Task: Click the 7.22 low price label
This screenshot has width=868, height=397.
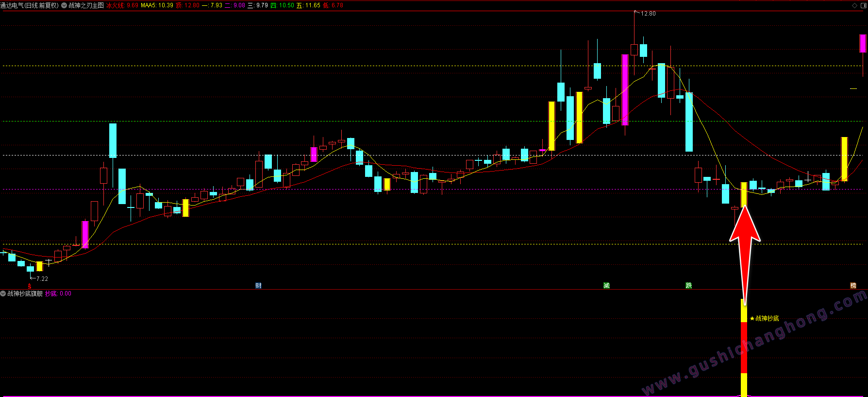Action: pos(42,279)
